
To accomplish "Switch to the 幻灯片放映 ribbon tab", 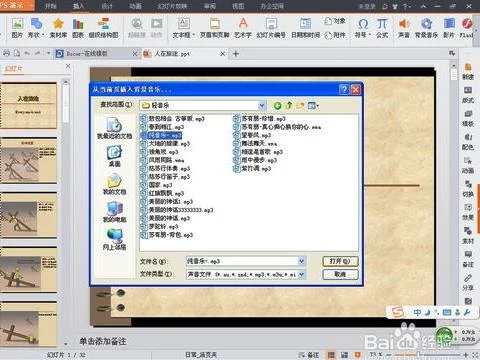I will (172, 6).
